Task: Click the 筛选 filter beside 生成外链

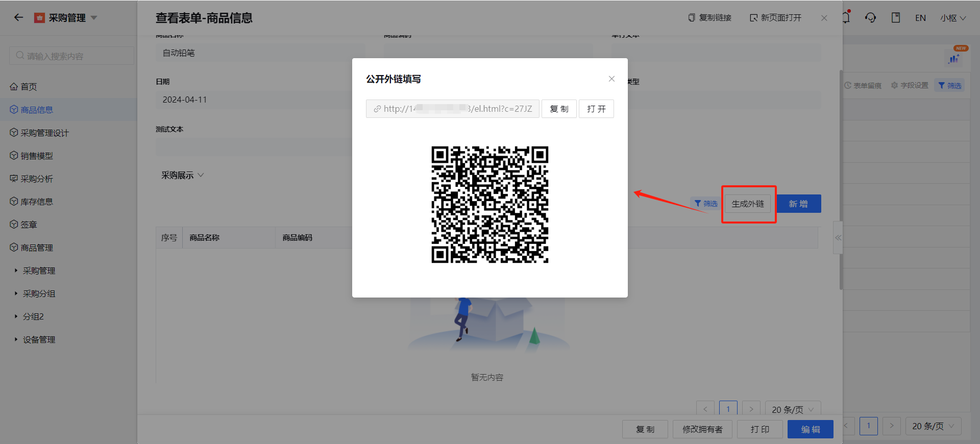Action: click(x=706, y=204)
